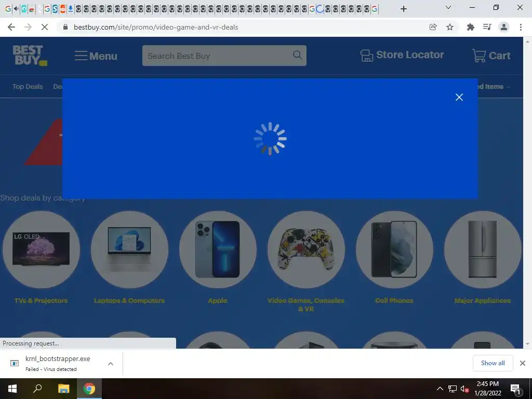Open Major Appliances category image
The width and height of the screenshot is (532, 399).
coord(483,249)
